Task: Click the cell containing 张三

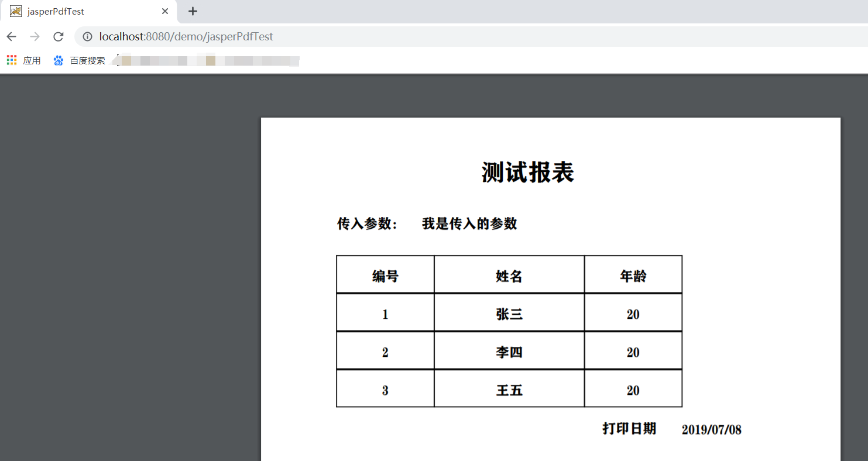Action: click(x=509, y=313)
